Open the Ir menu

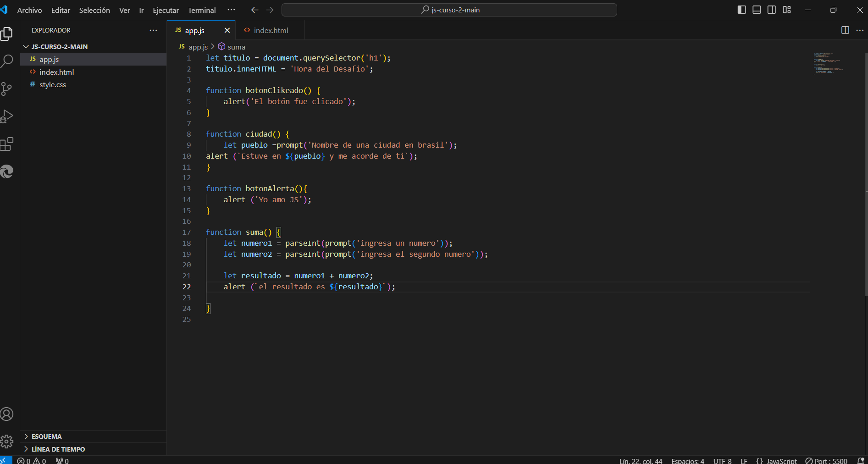click(141, 10)
